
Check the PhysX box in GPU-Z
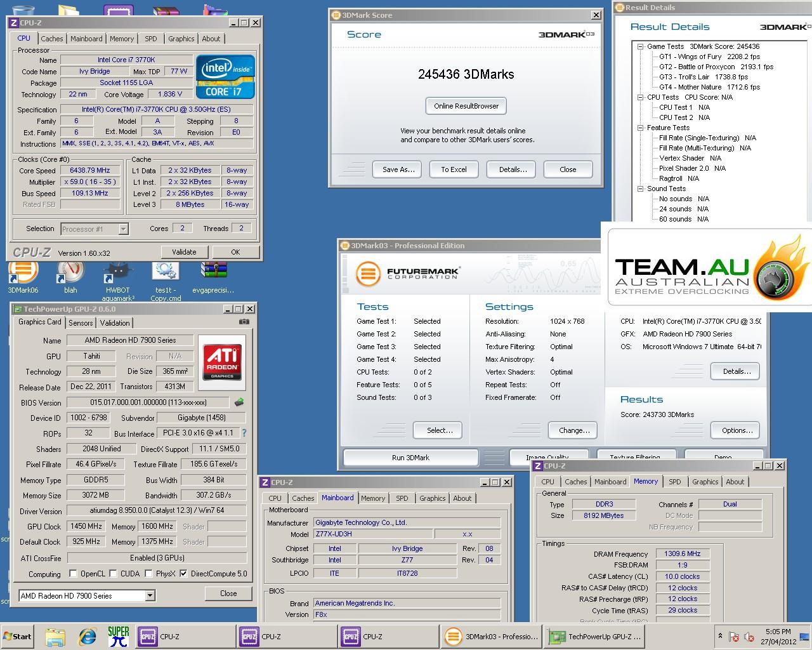click(148, 574)
